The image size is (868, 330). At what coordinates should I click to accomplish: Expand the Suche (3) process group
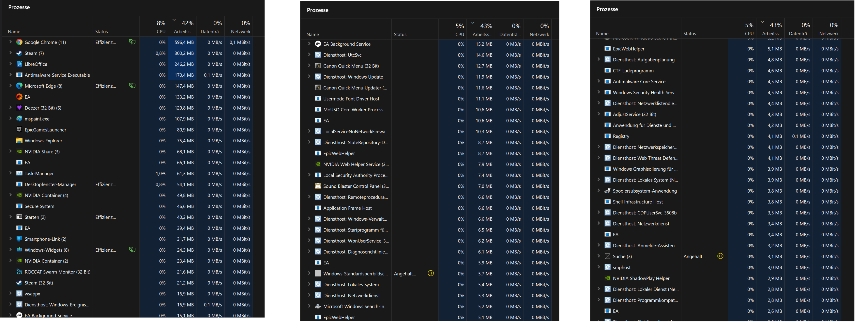(598, 256)
